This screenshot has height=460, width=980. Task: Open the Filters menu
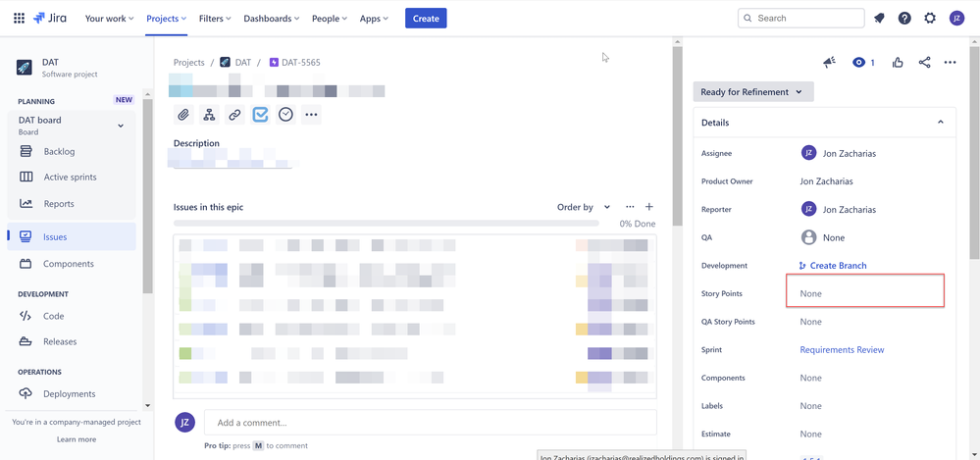pyautogui.click(x=215, y=18)
